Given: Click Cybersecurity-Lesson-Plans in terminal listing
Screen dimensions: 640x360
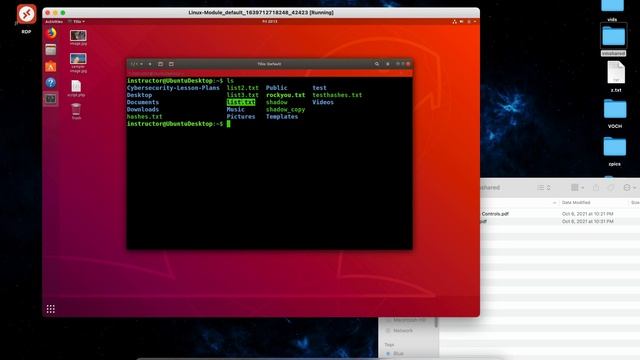Looking at the screenshot, I should tap(173, 88).
